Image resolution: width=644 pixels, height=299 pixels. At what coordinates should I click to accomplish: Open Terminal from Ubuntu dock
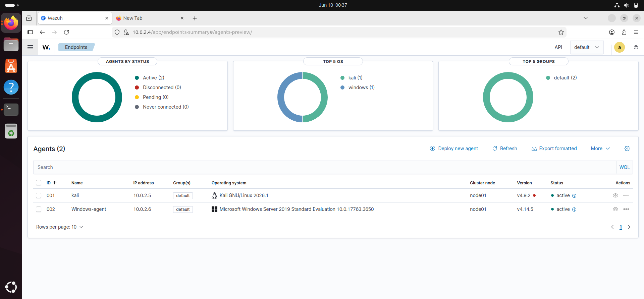(x=11, y=109)
